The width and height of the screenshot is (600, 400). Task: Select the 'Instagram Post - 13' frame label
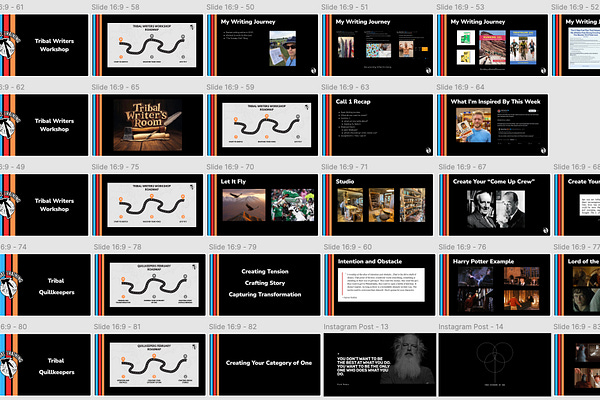(356, 327)
